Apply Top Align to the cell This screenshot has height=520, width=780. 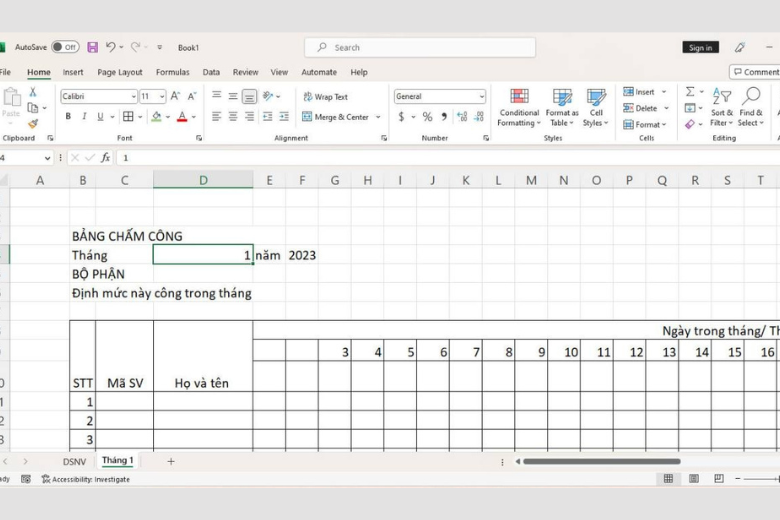[x=216, y=96]
